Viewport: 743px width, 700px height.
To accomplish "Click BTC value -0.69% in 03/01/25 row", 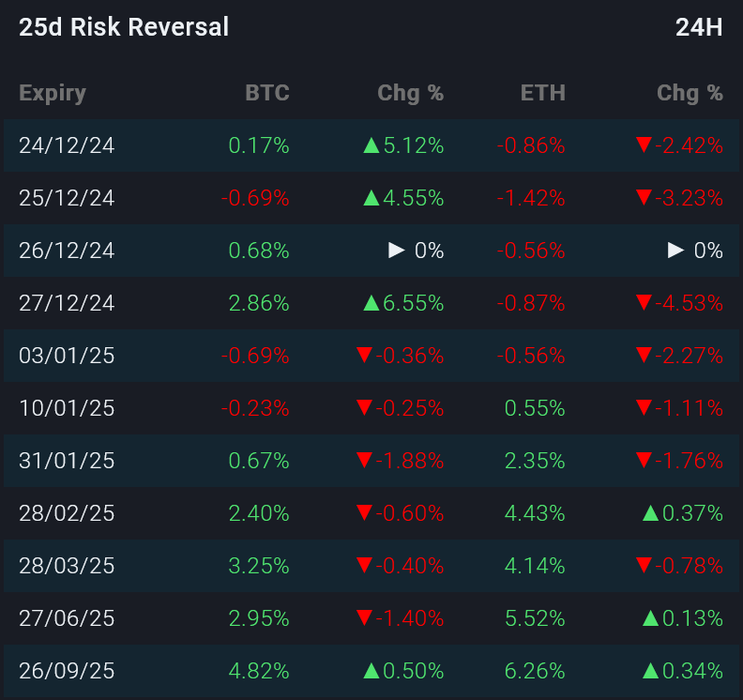I will pyautogui.click(x=255, y=356).
